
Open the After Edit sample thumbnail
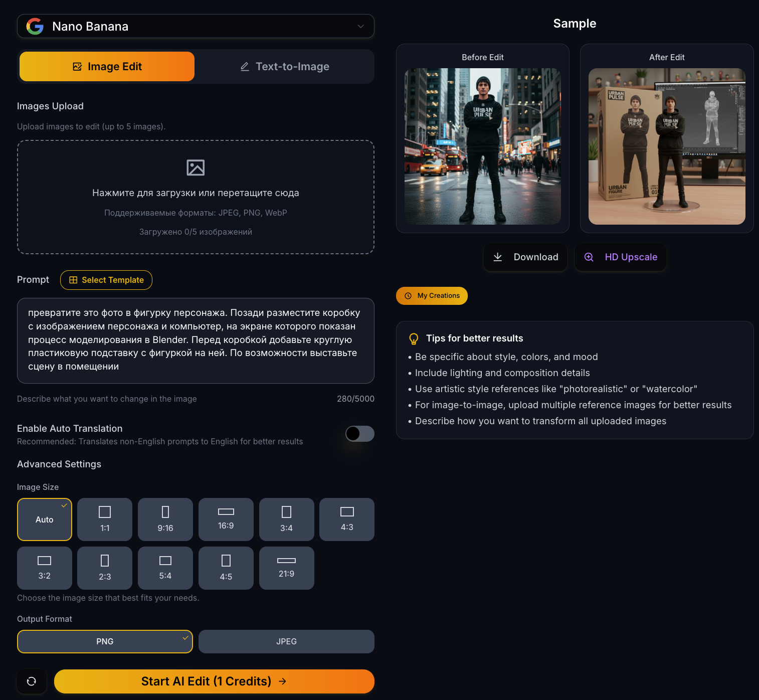[667, 146]
